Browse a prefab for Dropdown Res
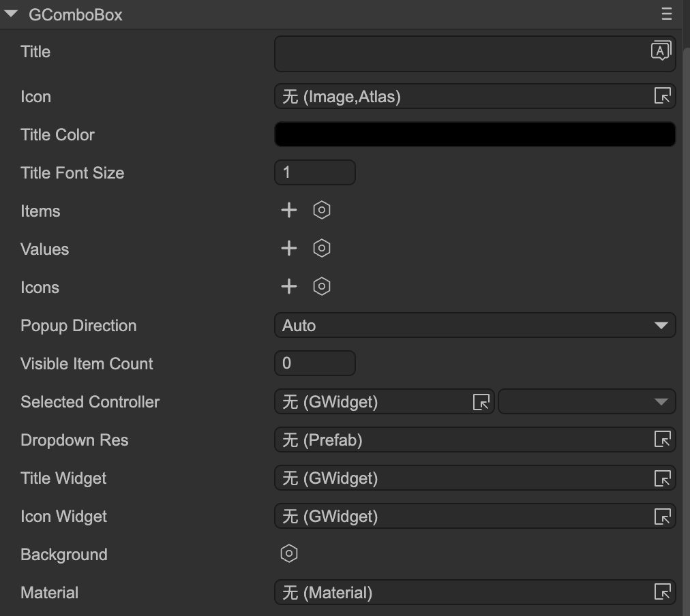690x616 pixels. click(662, 440)
